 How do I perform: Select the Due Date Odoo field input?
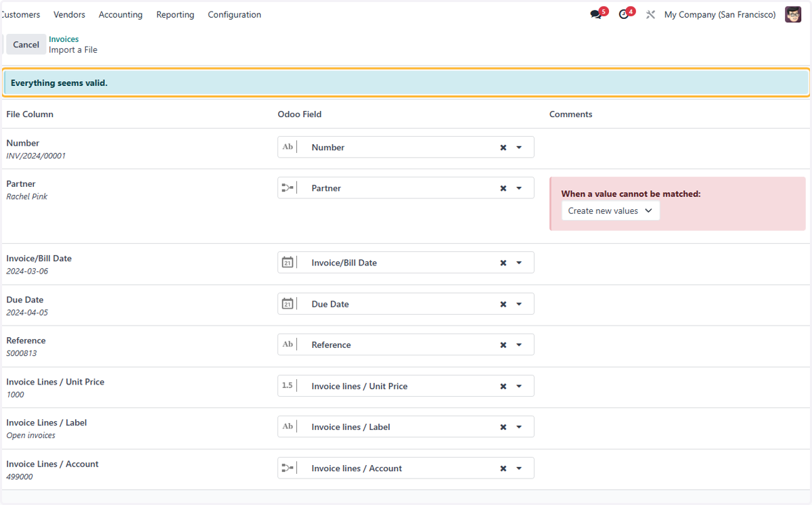click(x=406, y=304)
